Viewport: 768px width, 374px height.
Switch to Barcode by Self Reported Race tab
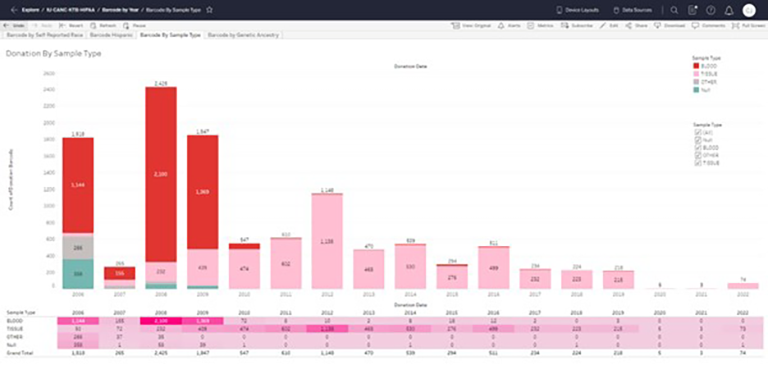point(45,35)
